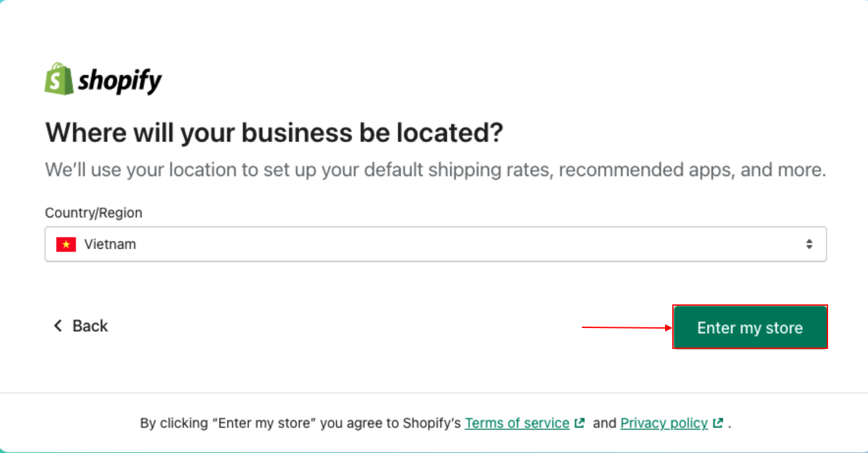This screenshot has width=868, height=453.
Task: Open the Terms of service link
Action: pos(516,424)
